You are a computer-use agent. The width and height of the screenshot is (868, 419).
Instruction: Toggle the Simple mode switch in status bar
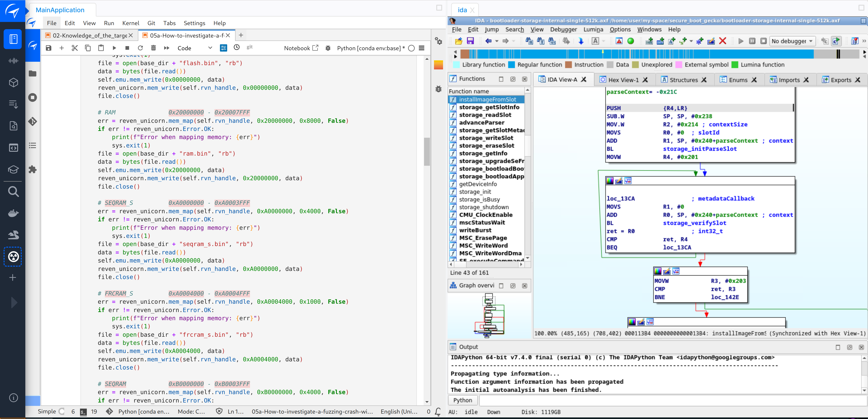click(61, 411)
